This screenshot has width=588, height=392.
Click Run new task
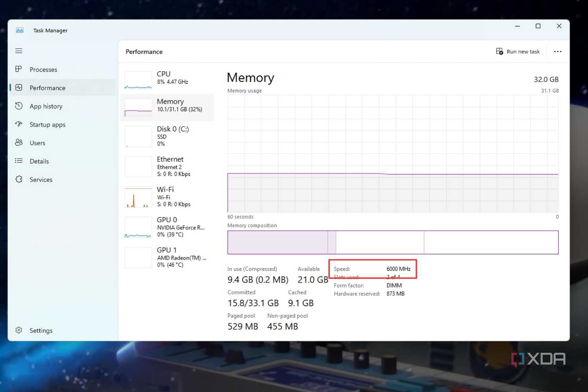pyautogui.click(x=518, y=51)
